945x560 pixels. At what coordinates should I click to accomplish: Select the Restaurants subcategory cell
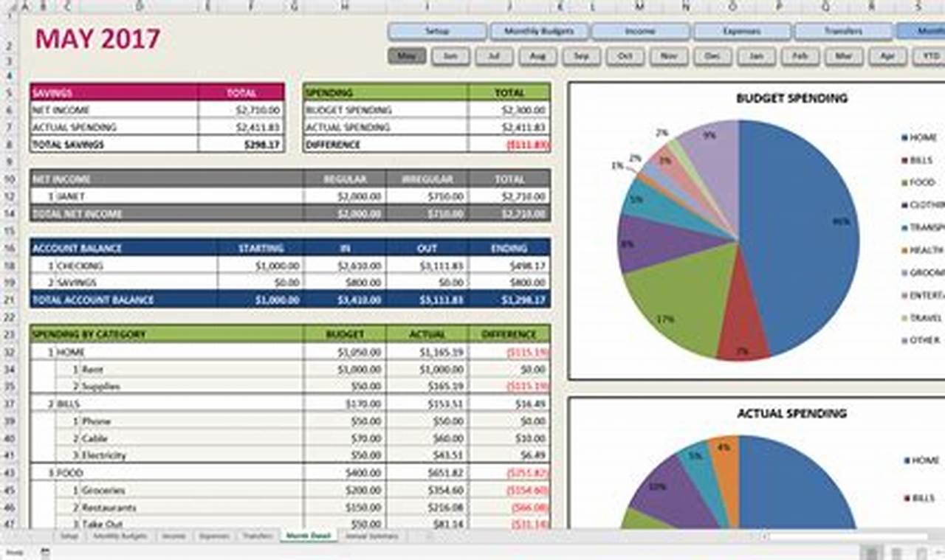click(192, 508)
